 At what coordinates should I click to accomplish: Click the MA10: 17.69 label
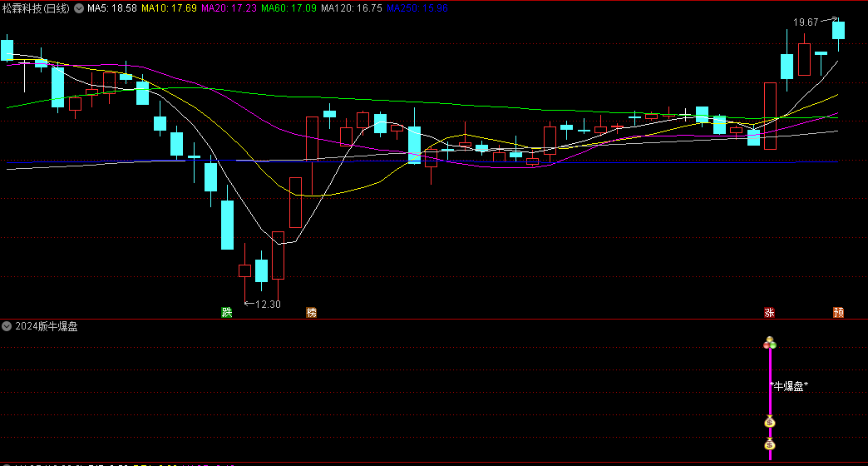tap(169, 8)
